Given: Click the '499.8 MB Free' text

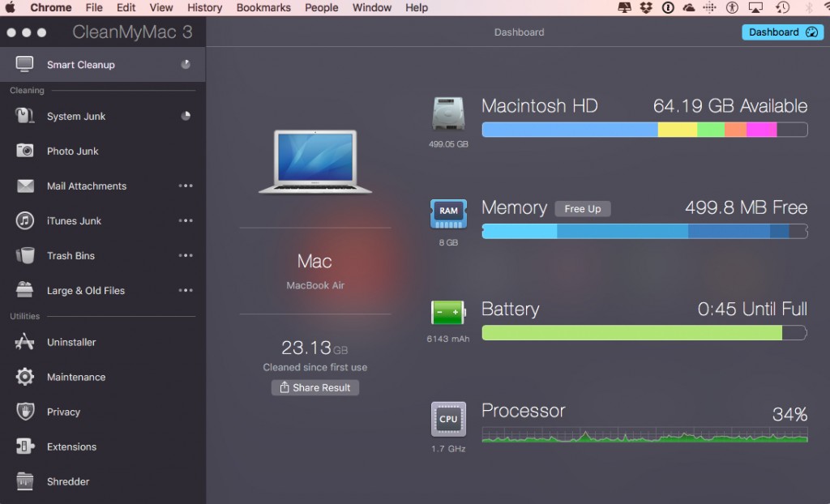Looking at the screenshot, I should (x=746, y=207).
